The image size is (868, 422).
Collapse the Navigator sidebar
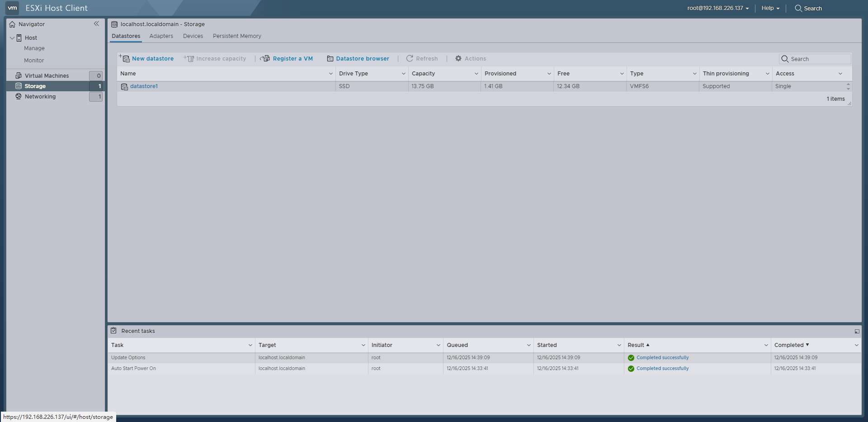tap(96, 23)
